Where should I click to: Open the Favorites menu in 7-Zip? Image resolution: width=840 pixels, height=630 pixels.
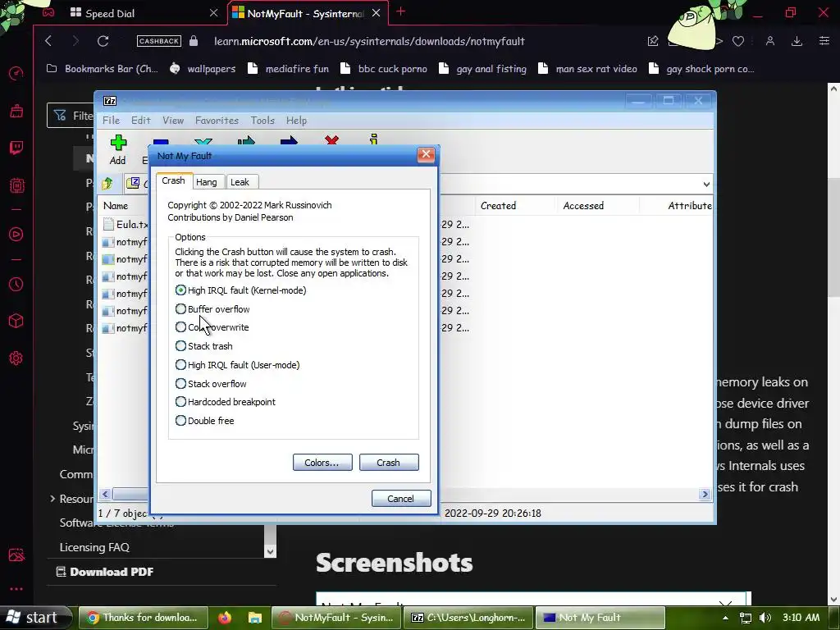pos(217,121)
